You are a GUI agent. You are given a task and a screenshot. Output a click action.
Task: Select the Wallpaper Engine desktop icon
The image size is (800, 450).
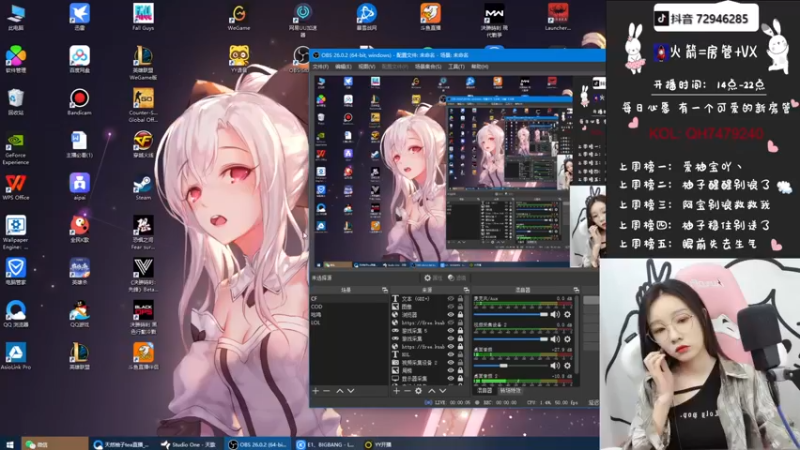15,233
